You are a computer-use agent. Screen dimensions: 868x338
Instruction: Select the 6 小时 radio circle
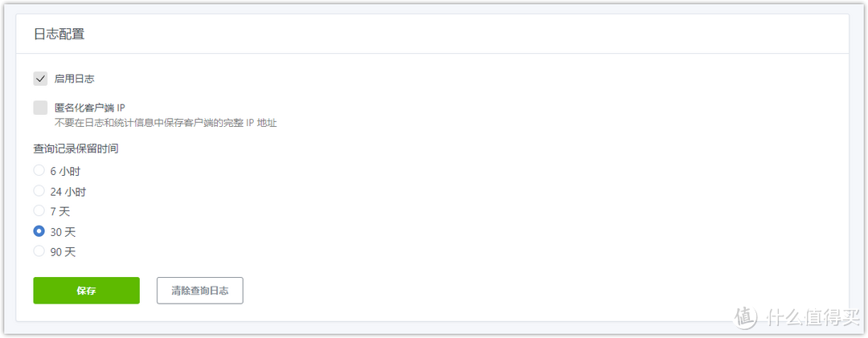click(x=39, y=171)
